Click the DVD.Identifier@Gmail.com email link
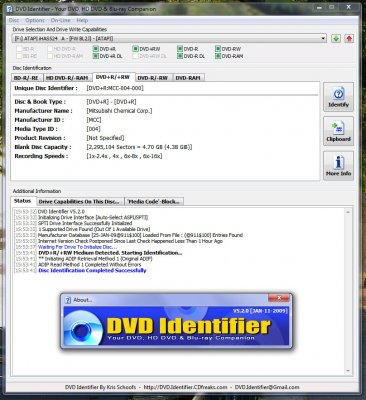Image resolution: width=366 pixels, height=400 pixels. [x=267, y=387]
